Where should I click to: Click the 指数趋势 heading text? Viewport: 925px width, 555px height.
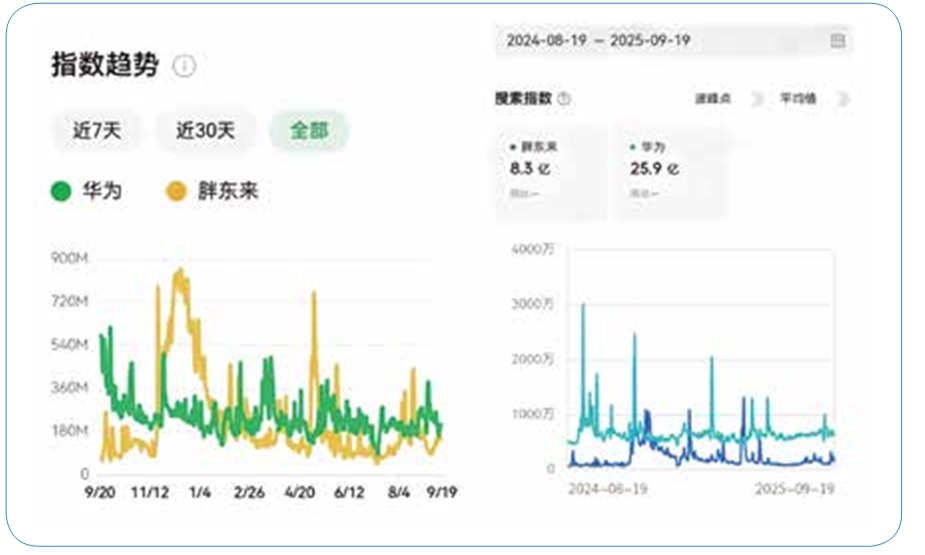click(105, 66)
